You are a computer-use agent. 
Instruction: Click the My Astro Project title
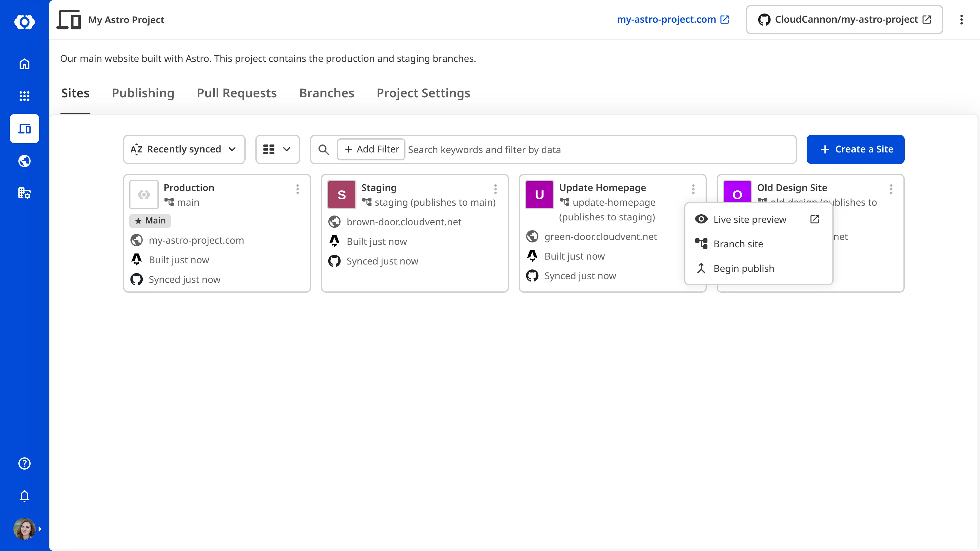126,20
